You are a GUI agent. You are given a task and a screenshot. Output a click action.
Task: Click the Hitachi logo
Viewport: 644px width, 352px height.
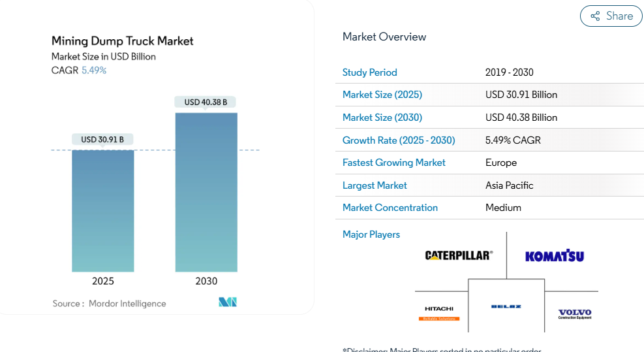[x=439, y=312]
